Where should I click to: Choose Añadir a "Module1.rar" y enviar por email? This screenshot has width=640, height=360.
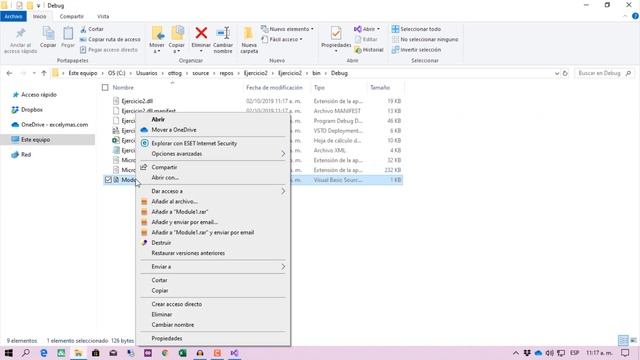(x=203, y=233)
